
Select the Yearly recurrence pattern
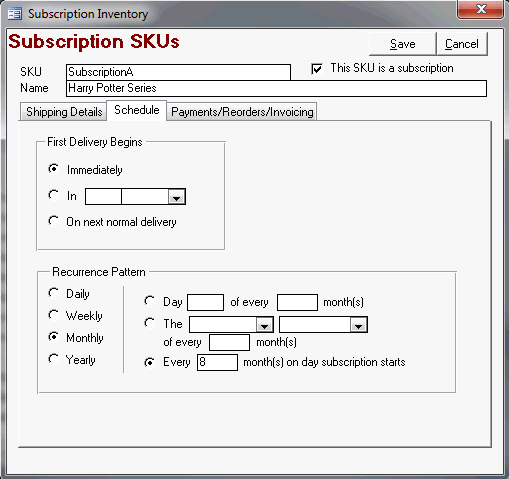point(54,359)
